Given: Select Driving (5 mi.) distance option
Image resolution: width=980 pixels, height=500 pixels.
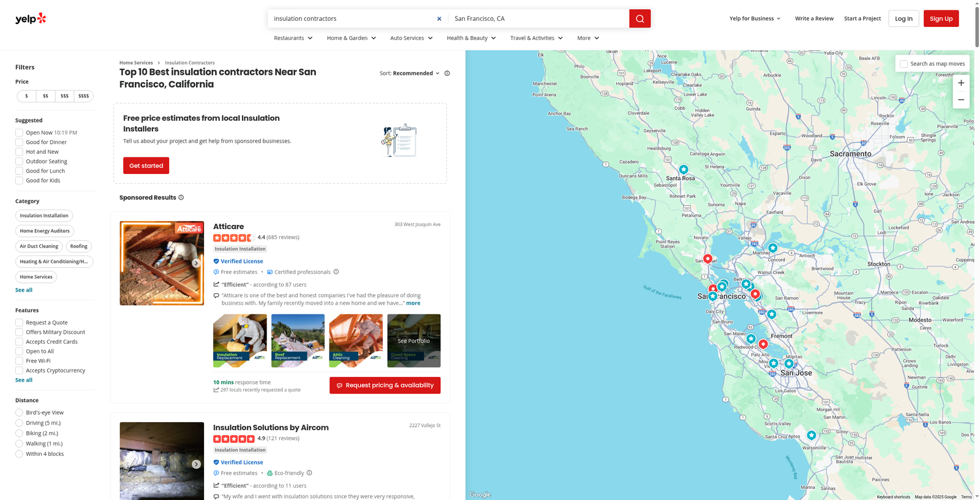Looking at the screenshot, I should point(19,423).
